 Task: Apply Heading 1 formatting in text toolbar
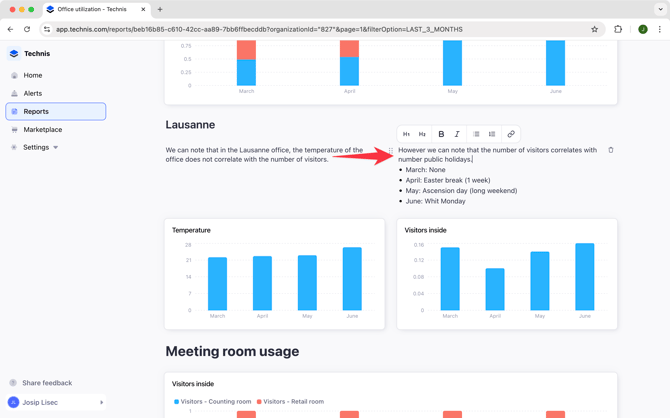coord(406,134)
